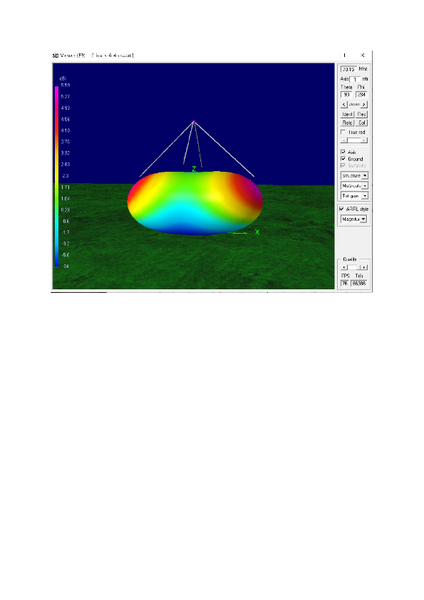The image size is (424, 600).
Task: Click the zoom-in right arrow button
Action: point(364,104)
